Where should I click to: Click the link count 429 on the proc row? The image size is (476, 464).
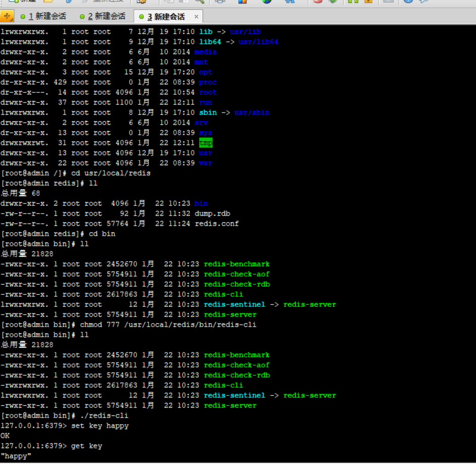point(60,82)
